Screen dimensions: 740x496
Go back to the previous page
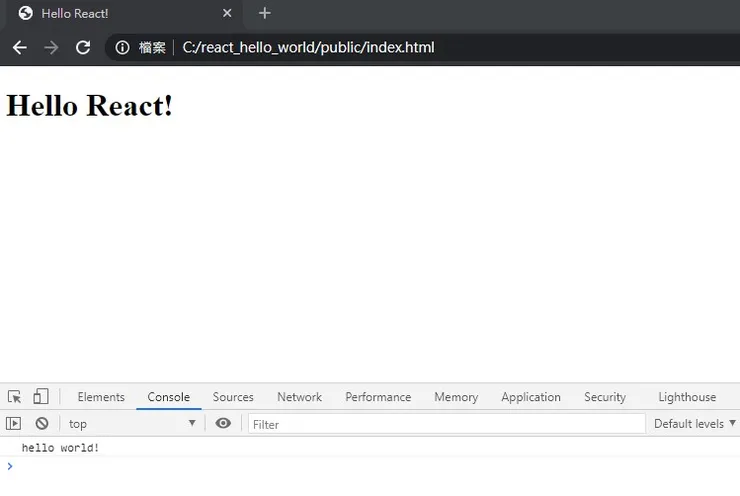[20, 47]
